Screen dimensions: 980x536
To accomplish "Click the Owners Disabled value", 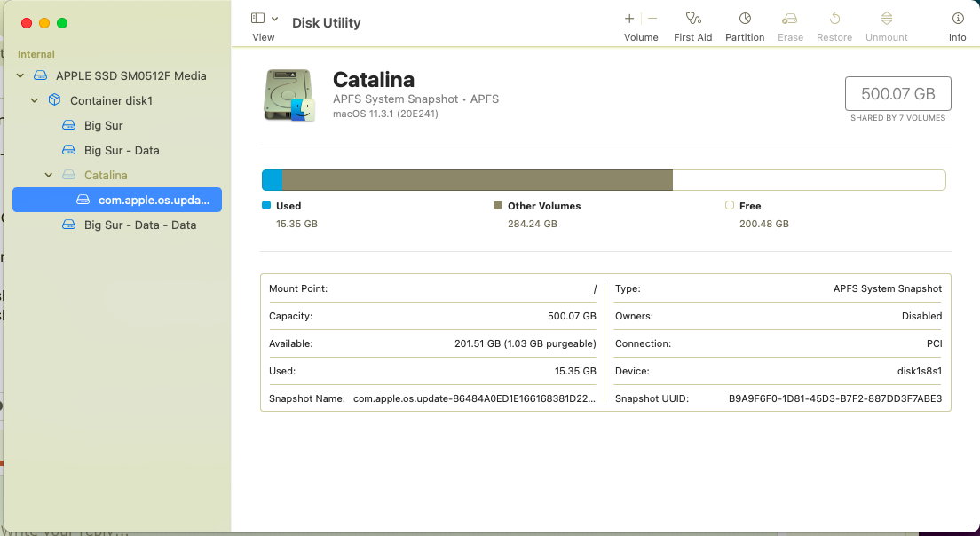I will pos(921,316).
